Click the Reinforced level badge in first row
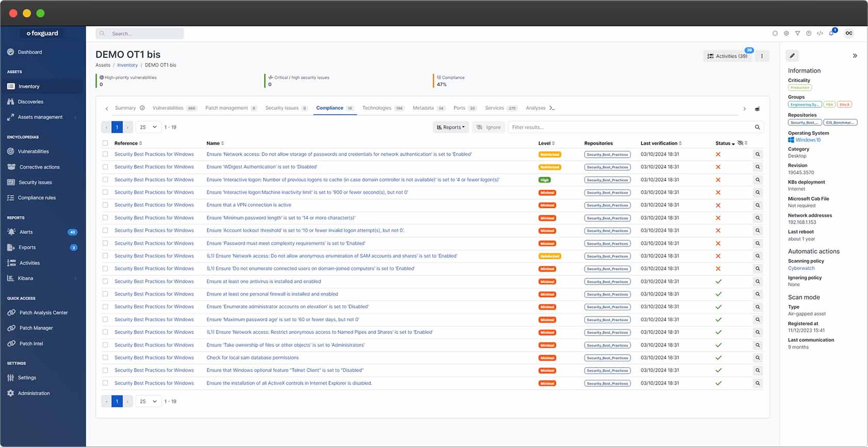868x447 pixels. 550,155
